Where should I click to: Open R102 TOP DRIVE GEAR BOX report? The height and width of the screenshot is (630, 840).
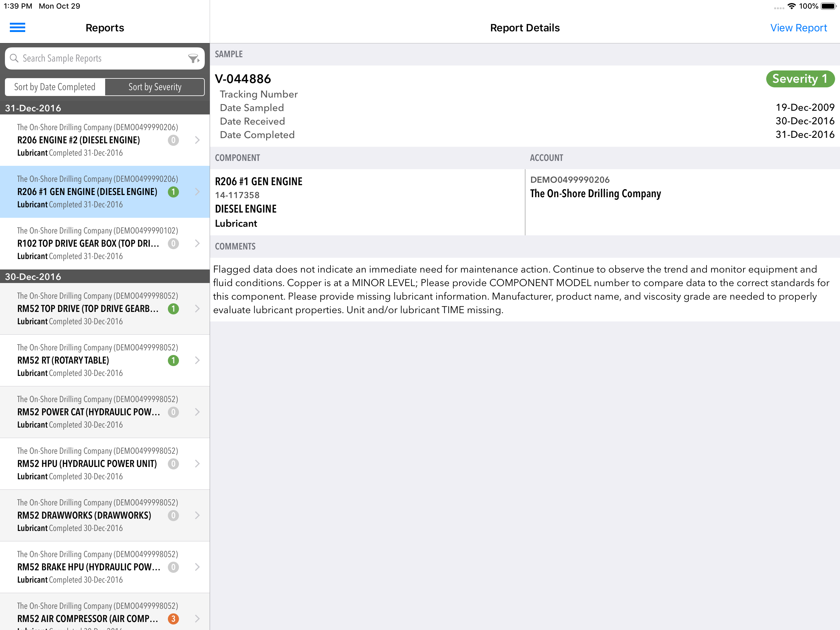click(x=105, y=243)
